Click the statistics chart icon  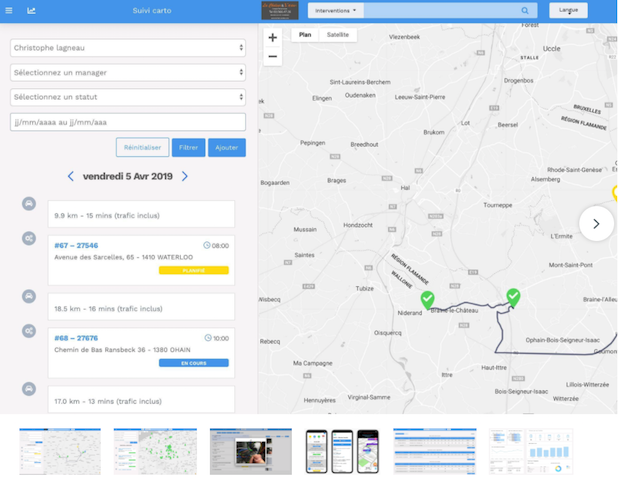coord(31,11)
